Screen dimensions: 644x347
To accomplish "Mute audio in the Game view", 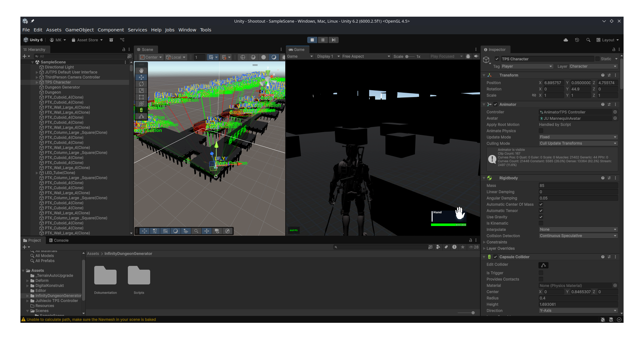I will pos(476,56).
